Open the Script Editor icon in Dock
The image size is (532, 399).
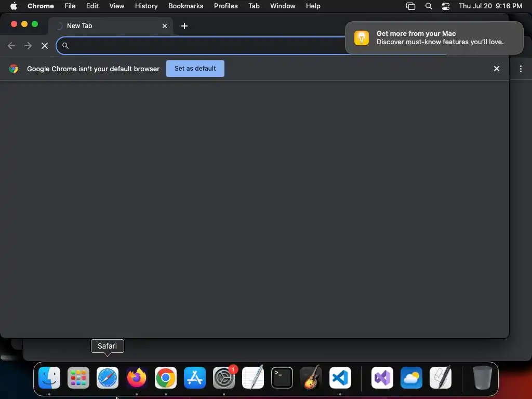coord(441,378)
